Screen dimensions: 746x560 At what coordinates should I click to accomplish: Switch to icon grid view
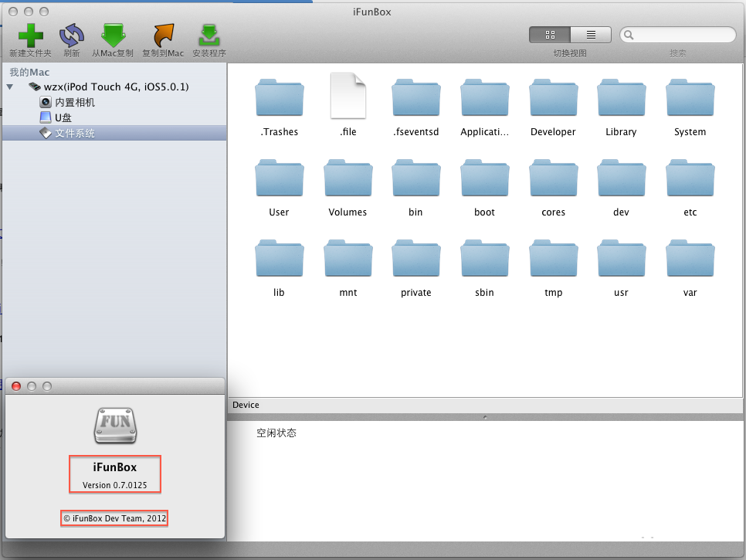[x=550, y=35]
